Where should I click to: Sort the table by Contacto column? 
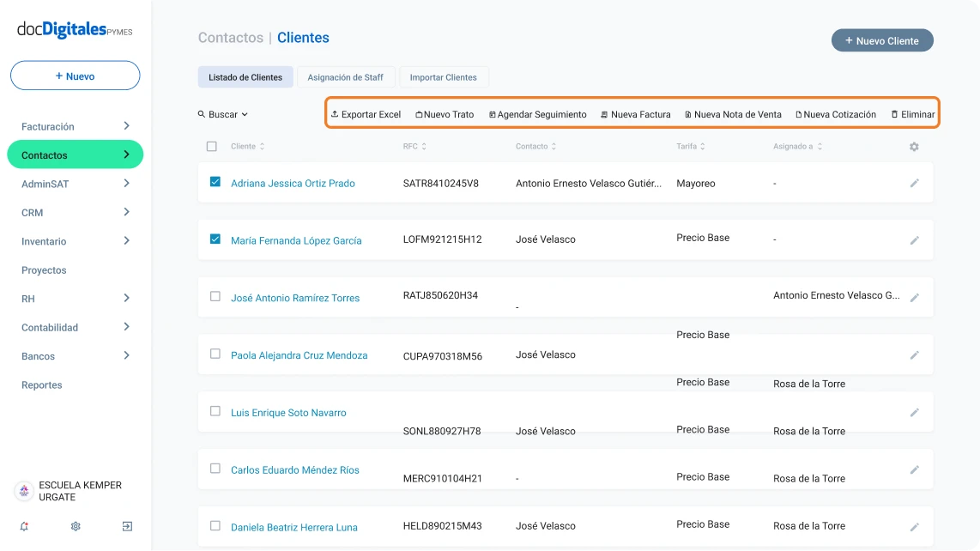pyautogui.click(x=535, y=147)
